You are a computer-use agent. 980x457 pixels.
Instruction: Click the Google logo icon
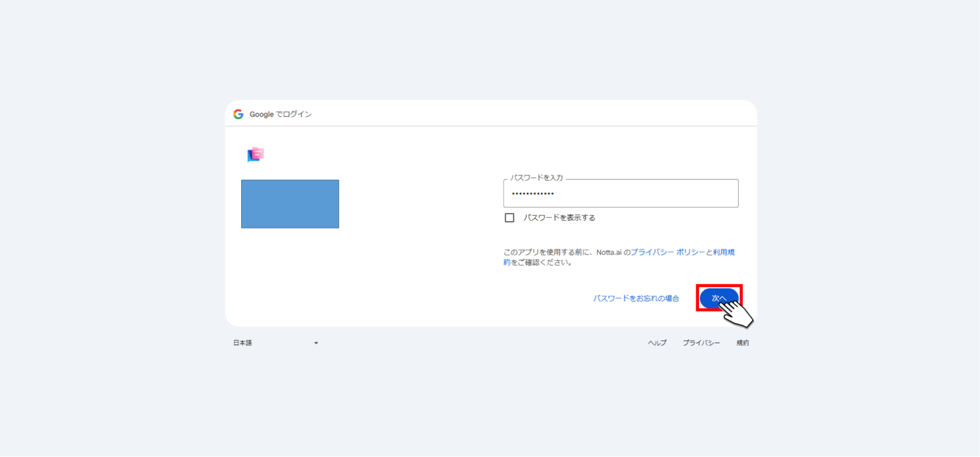click(238, 114)
